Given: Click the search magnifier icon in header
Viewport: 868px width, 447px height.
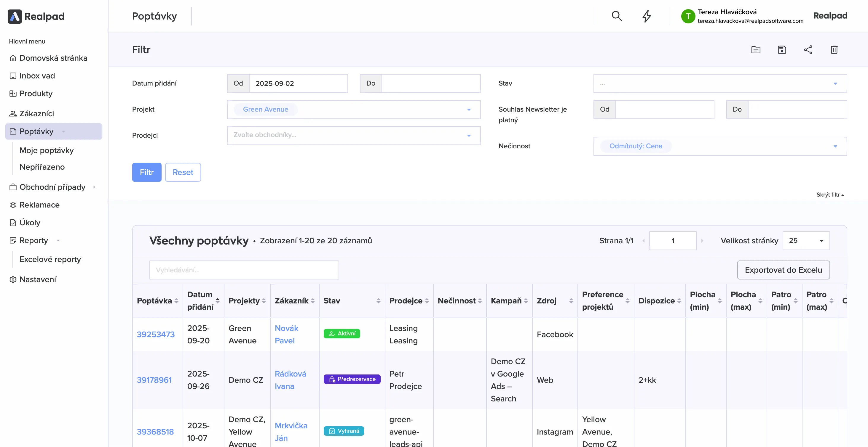Looking at the screenshot, I should (x=617, y=16).
